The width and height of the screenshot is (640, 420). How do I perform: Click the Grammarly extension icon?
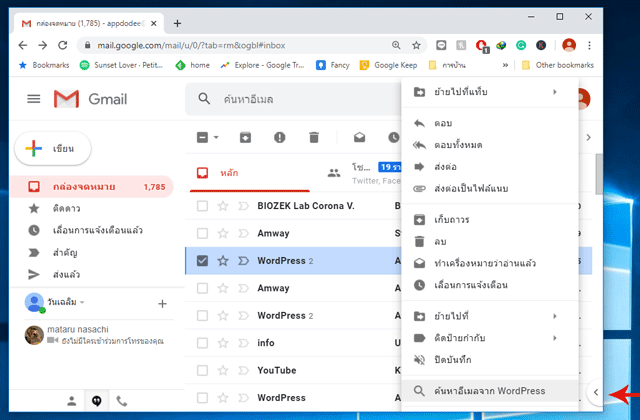[x=521, y=45]
